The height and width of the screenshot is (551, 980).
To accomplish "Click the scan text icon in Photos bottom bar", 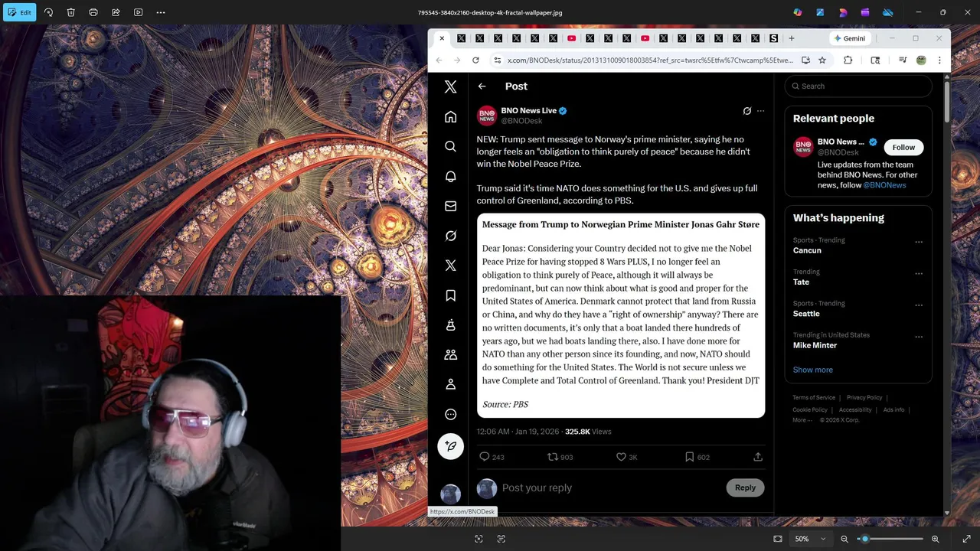I will [x=501, y=539].
